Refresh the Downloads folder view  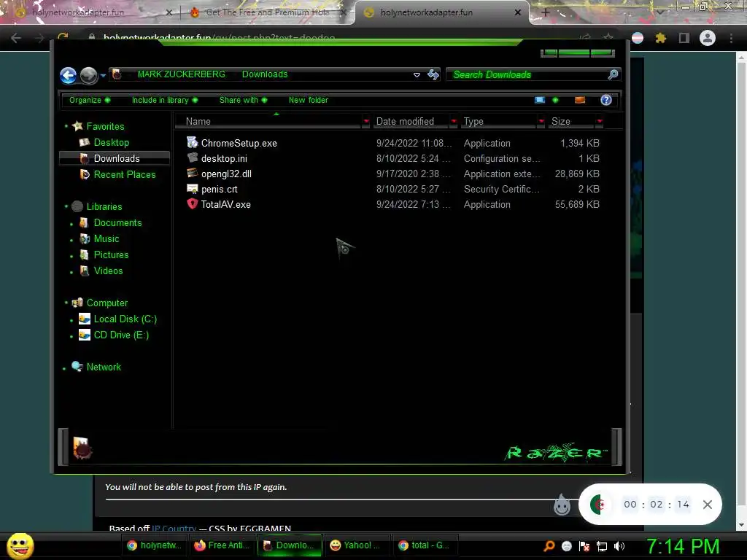click(x=433, y=74)
